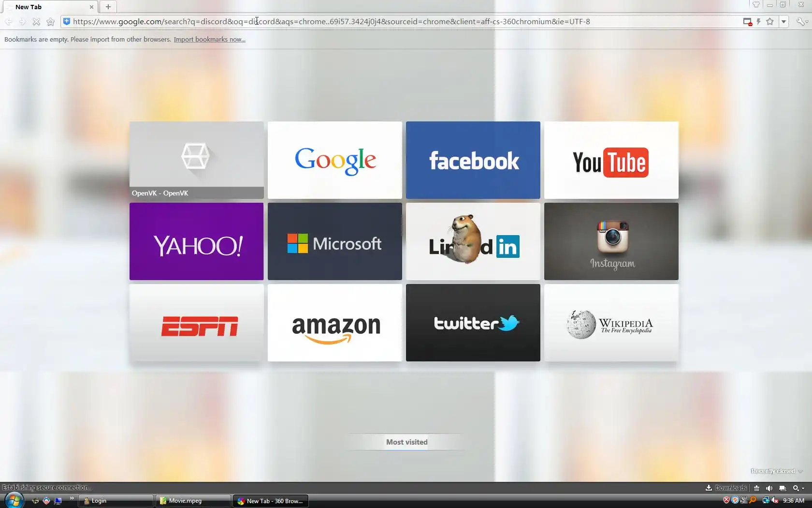Open the ESPN speed dial tile

tap(197, 323)
